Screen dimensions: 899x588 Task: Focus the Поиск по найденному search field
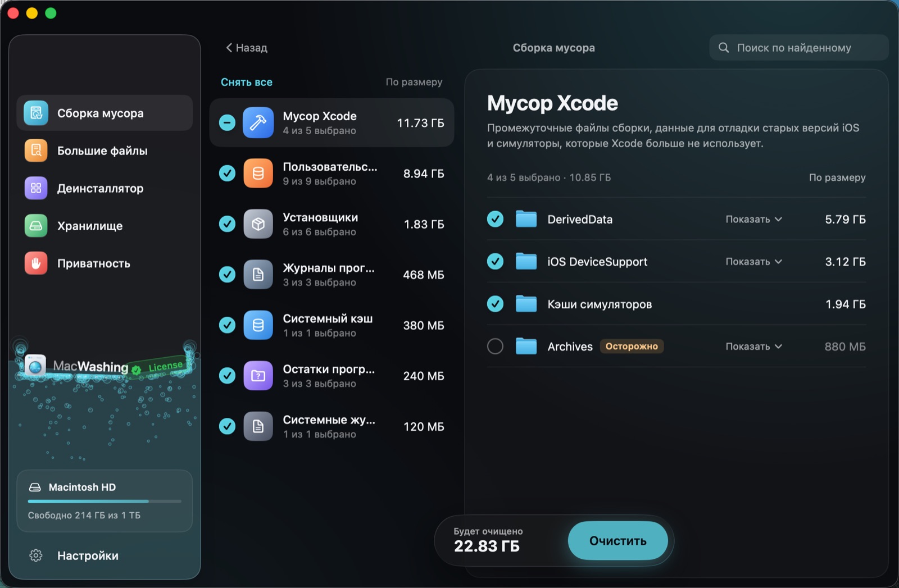[x=798, y=48]
